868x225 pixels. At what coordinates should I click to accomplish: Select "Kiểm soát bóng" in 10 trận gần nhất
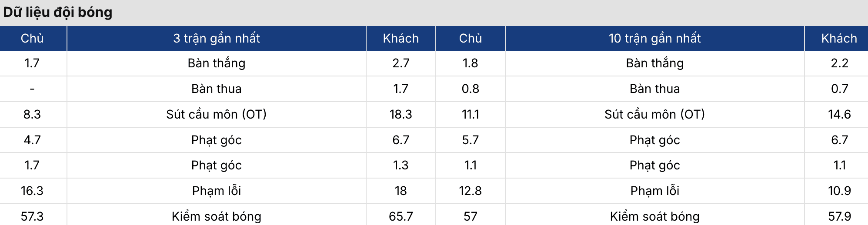tap(654, 216)
